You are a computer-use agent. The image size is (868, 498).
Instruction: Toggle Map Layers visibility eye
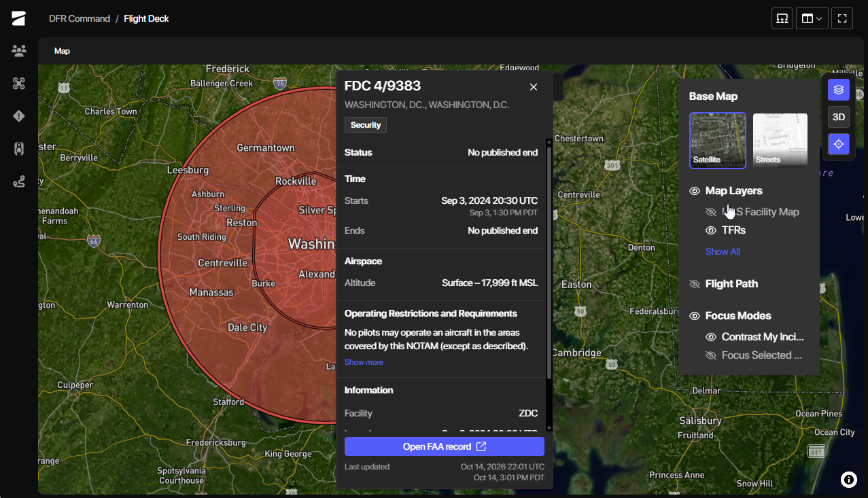point(695,192)
